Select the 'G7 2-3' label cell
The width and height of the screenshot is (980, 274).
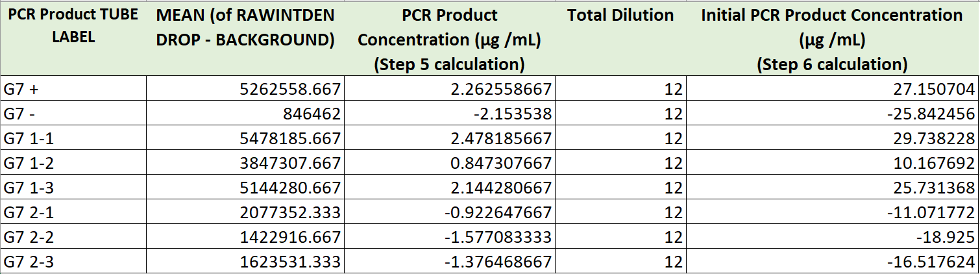click(x=73, y=262)
